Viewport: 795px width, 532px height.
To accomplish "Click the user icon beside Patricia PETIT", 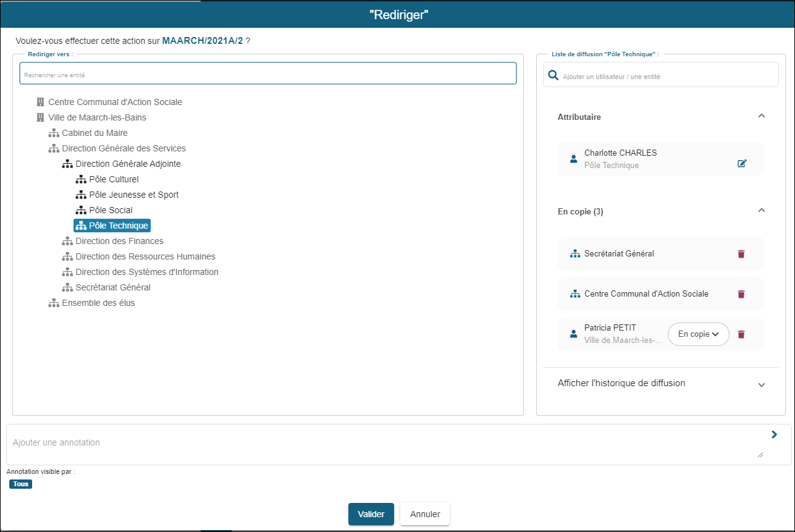I will pos(573,334).
